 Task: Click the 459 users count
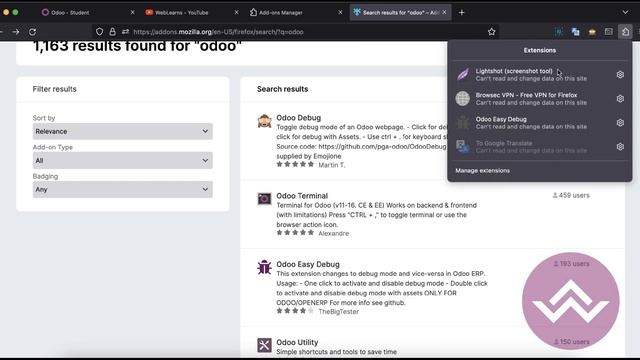571,196
